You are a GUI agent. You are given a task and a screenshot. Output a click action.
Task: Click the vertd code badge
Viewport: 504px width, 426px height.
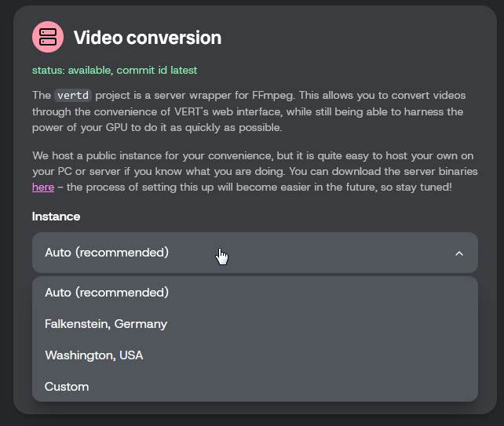point(73,96)
